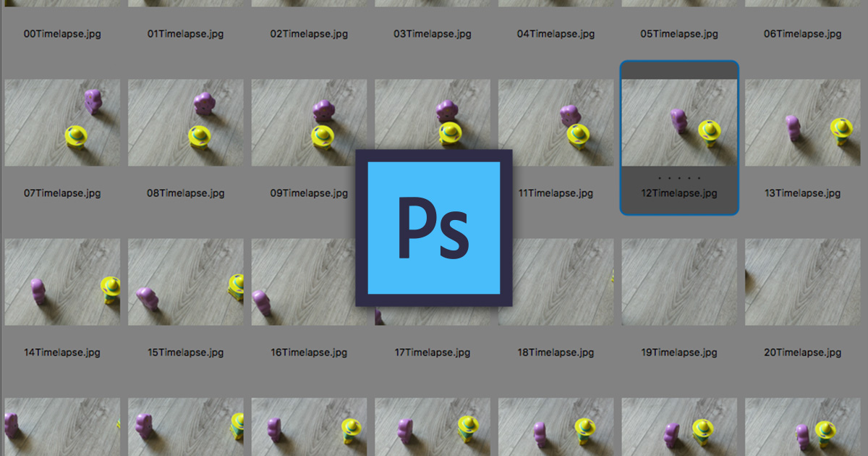Click the 09Timelapse.jpg label
Viewport: 868px width, 456px height.
tap(309, 193)
